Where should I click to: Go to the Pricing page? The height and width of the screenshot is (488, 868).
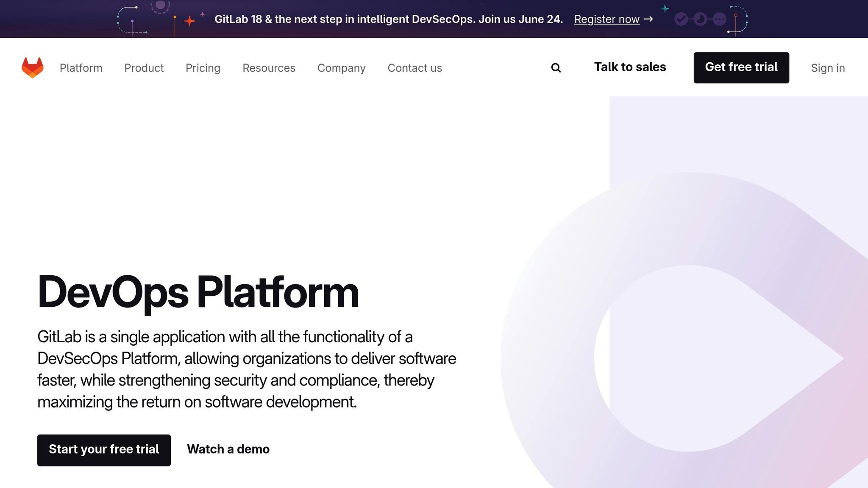coord(203,68)
